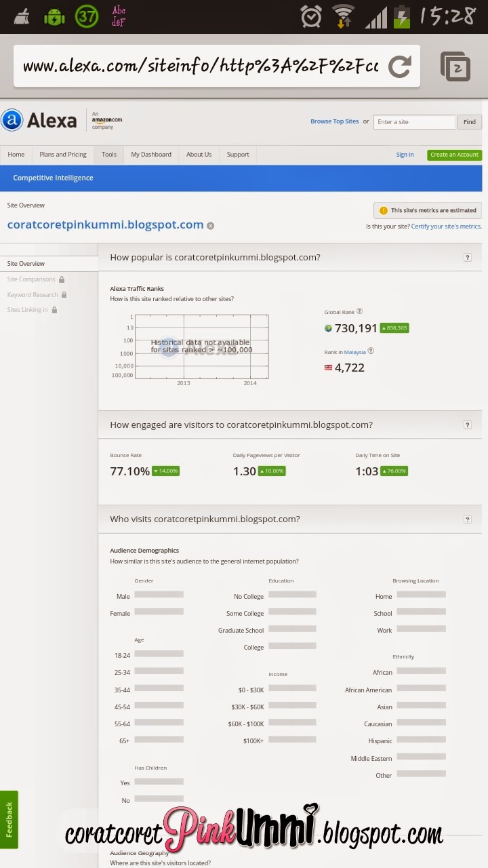Screen dimensions: 488x868
Task: Click small icon next to site name
Action: [x=210, y=226]
